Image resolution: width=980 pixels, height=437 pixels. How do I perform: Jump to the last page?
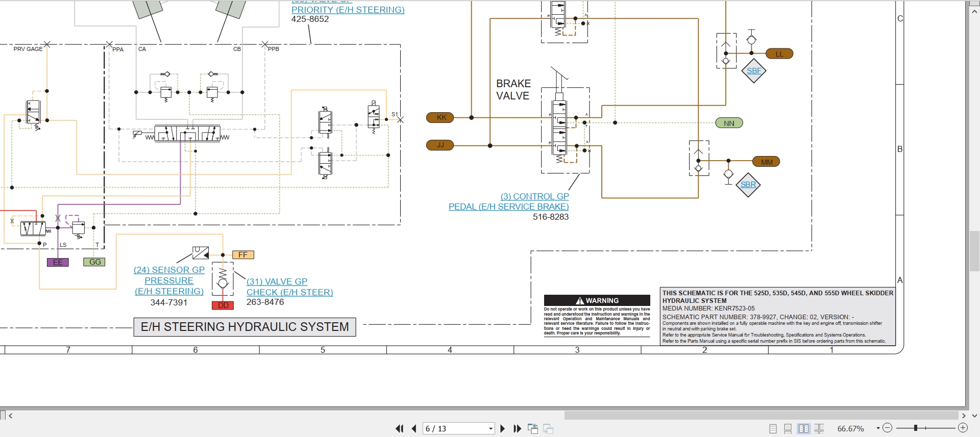coord(517,429)
